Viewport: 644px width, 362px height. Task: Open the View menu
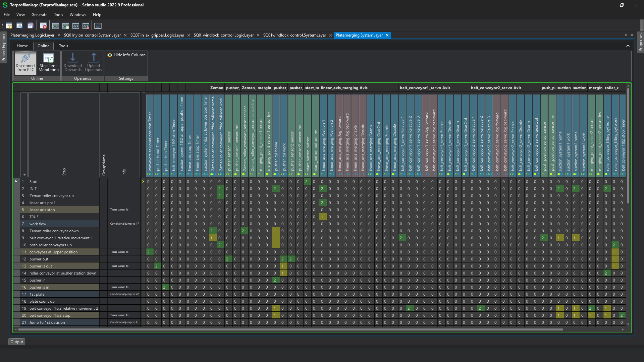[20, 15]
